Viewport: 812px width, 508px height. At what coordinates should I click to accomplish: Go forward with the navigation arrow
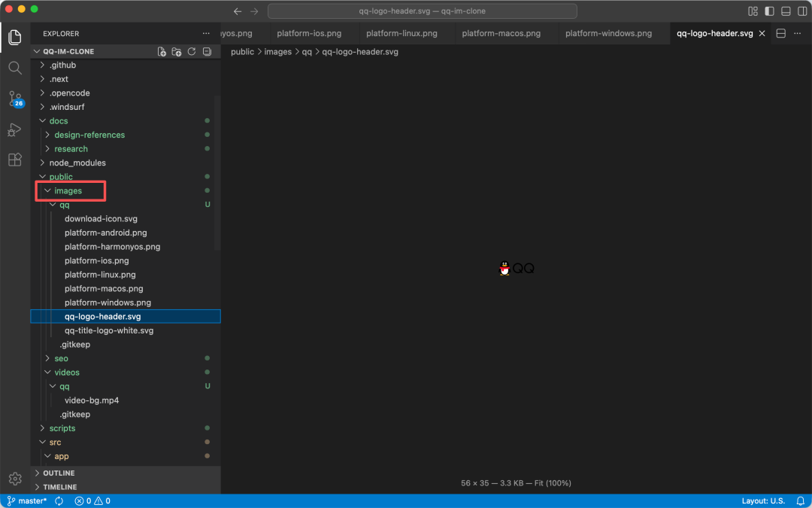(x=254, y=11)
